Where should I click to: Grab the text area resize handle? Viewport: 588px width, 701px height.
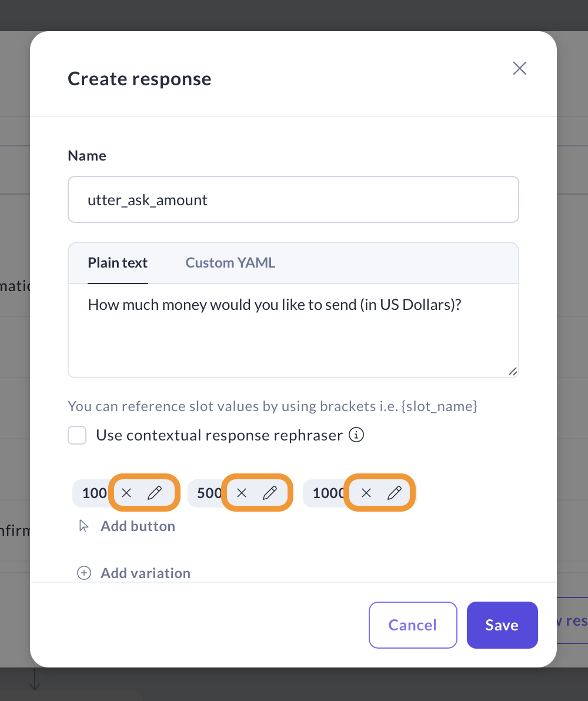pos(513,371)
